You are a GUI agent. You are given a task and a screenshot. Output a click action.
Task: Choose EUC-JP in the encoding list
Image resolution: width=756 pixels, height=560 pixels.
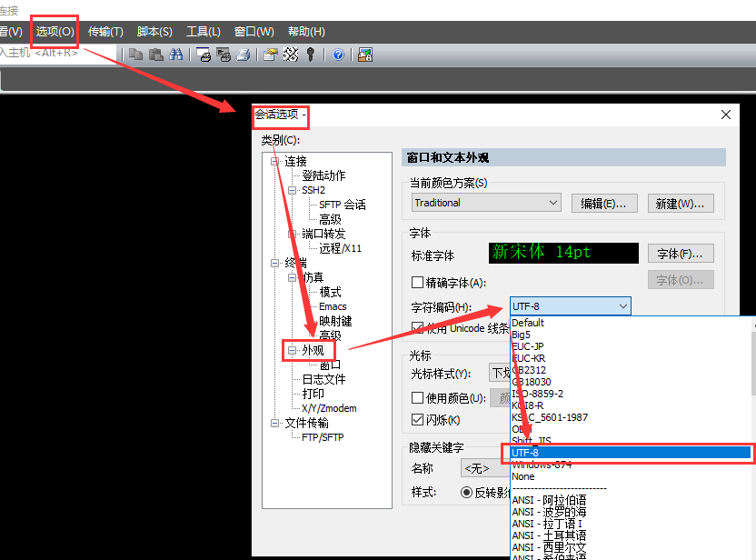coord(527,346)
